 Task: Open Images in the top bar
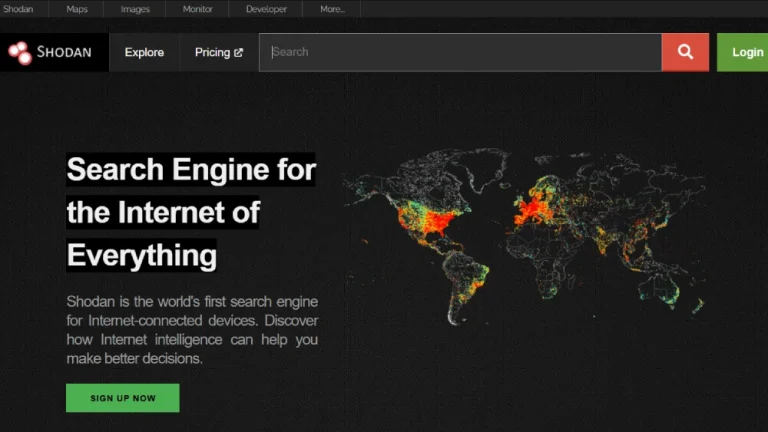pyautogui.click(x=135, y=9)
